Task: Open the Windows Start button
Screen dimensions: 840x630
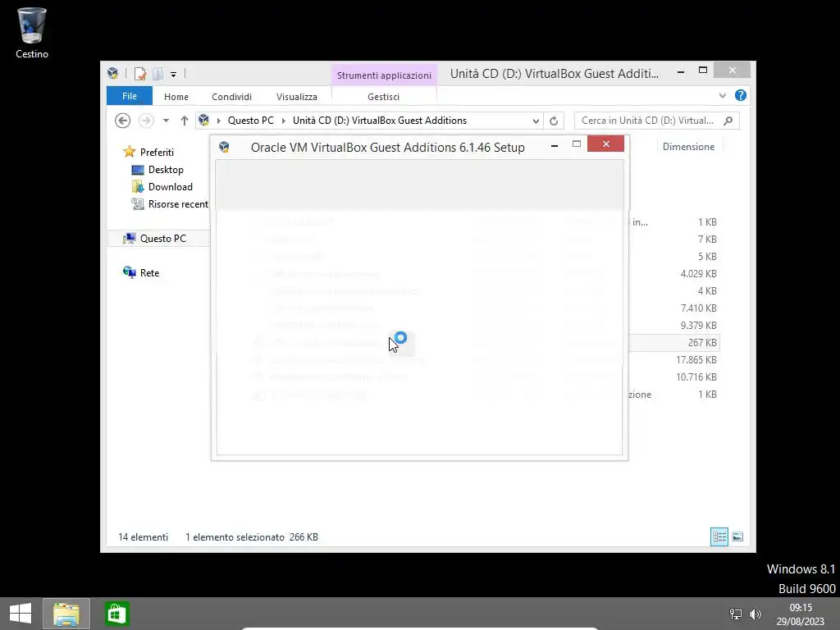Action: coord(21,614)
